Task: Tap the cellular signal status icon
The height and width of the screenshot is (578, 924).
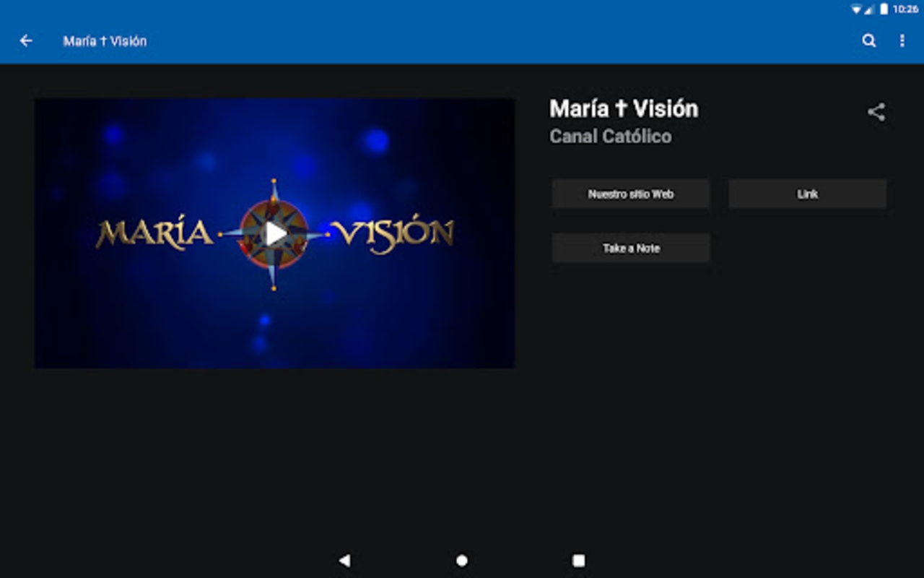Action: pos(870,9)
